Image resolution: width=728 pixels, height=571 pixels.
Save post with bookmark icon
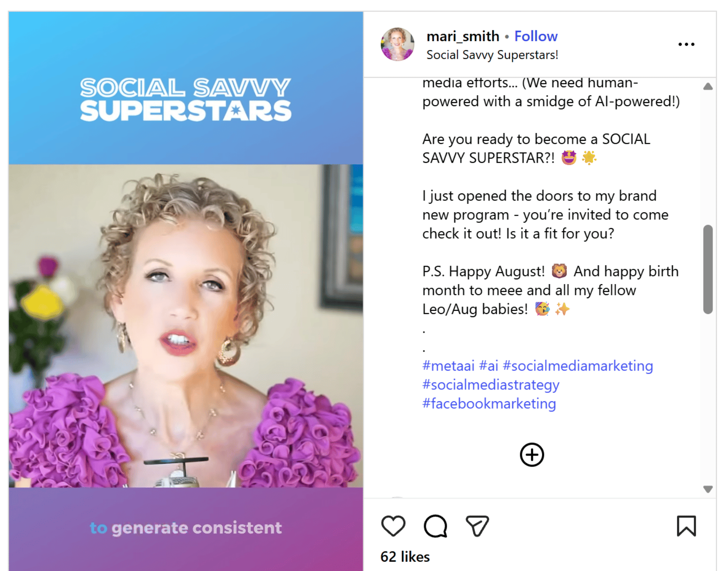coord(686,526)
